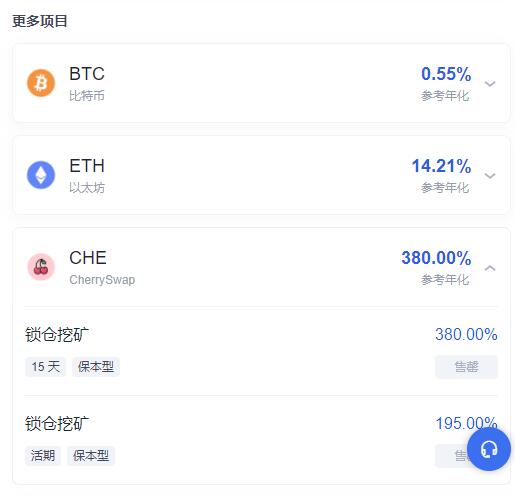Expand the ETH row chevron
Image resolution: width=515 pixels, height=495 pixels.
tap(490, 175)
